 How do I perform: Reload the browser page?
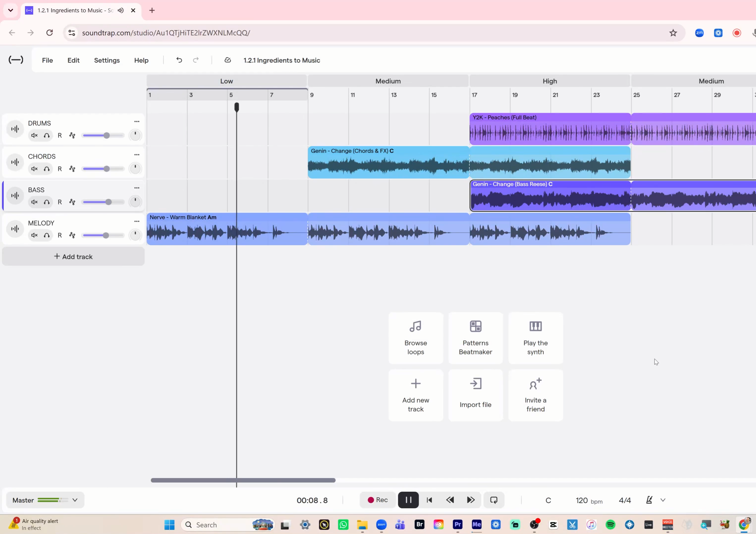point(49,33)
